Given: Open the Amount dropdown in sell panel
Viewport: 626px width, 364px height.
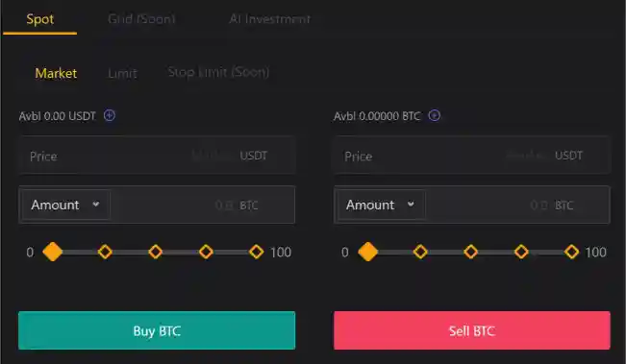Looking at the screenshot, I should [x=381, y=205].
